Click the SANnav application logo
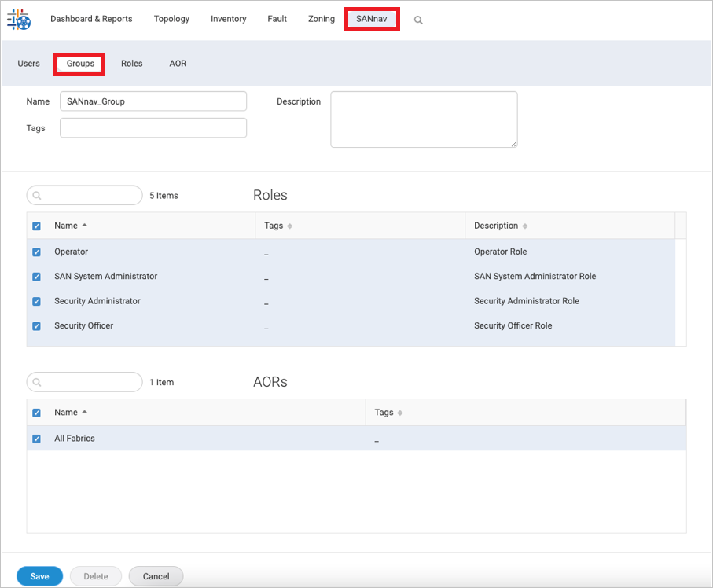Image resolution: width=713 pixels, height=588 pixels. (19, 20)
